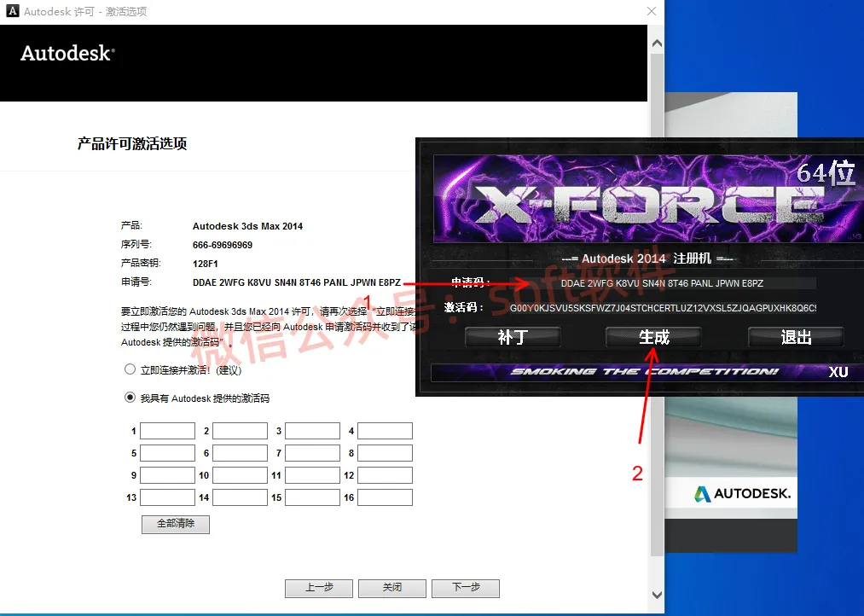864x616 pixels.
Task: Click the Autodesk logo in black header
Action: click(x=67, y=54)
